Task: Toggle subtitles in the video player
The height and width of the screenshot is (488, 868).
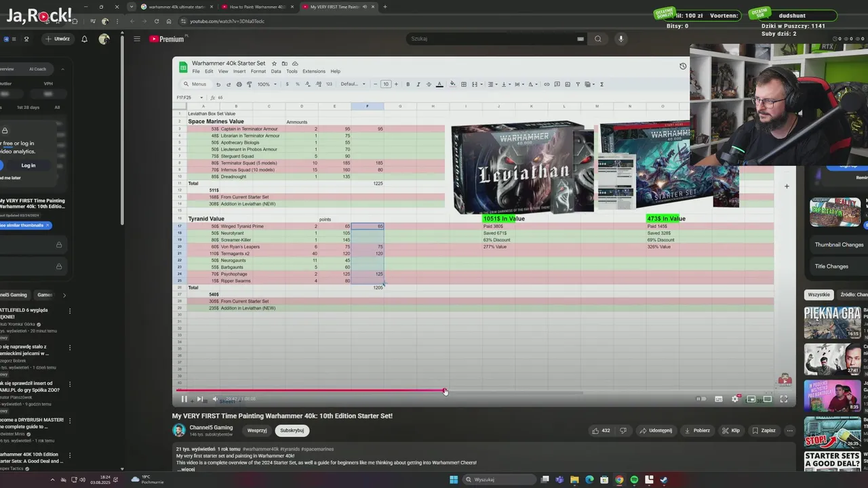Action: click(719, 399)
